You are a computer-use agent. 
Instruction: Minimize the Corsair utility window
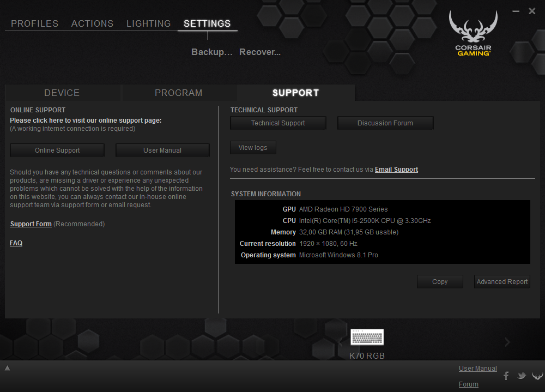point(516,11)
